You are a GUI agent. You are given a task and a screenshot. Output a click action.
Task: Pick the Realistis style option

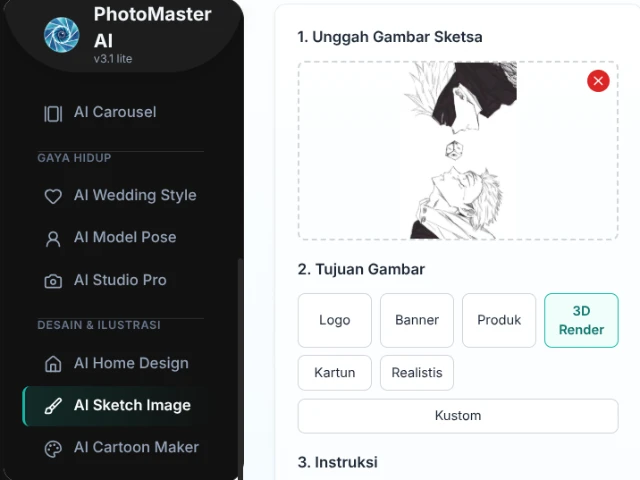417,373
